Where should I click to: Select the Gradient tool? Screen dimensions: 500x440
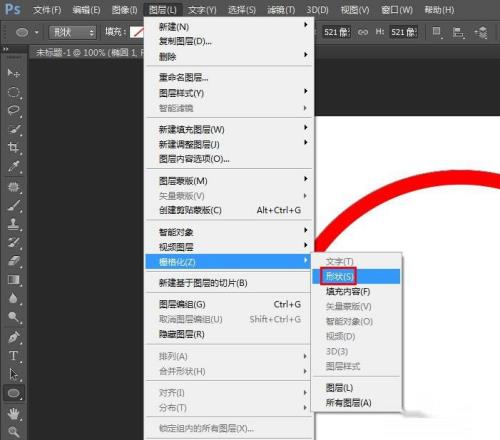pos(13,279)
